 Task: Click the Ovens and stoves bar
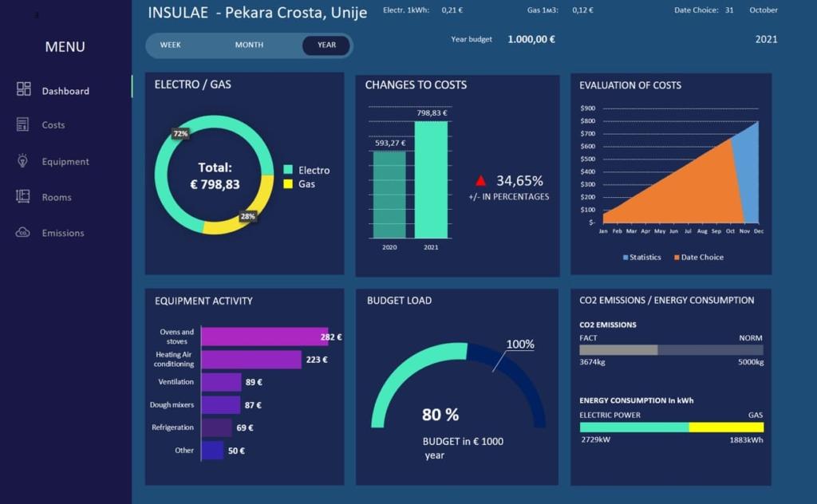click(x=264, y=337)
